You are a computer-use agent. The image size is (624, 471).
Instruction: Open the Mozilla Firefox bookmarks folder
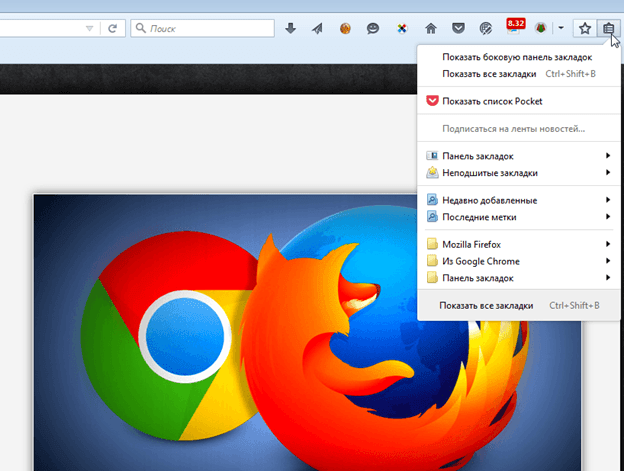click(518, 244)
